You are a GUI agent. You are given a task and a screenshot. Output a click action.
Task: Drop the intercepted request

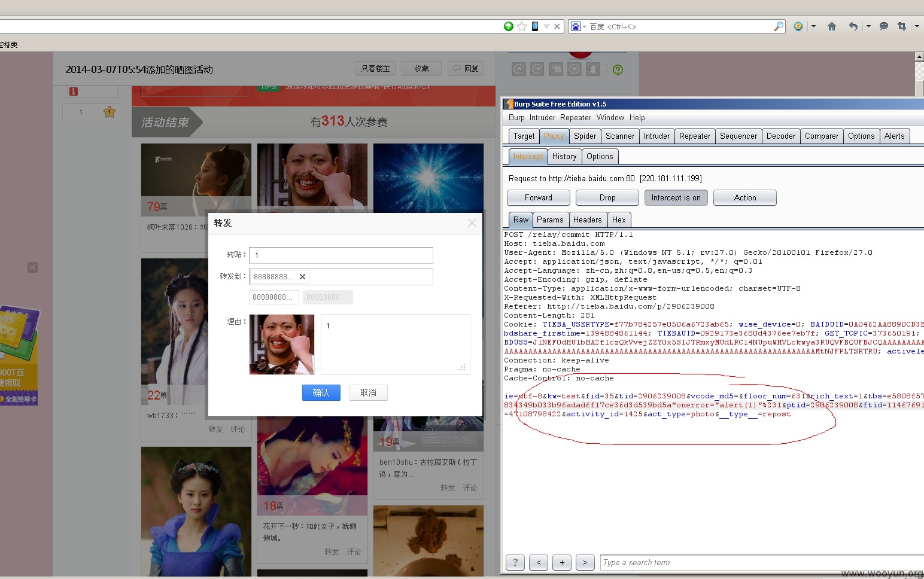click(x=607, y=198)
